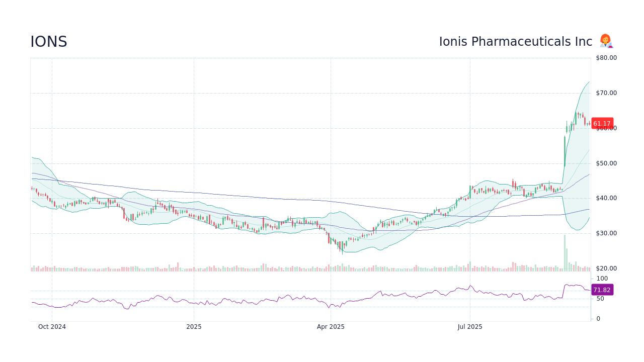
Task: Click the Jul 2025 date axis label
Action: [x=470, y=326]
